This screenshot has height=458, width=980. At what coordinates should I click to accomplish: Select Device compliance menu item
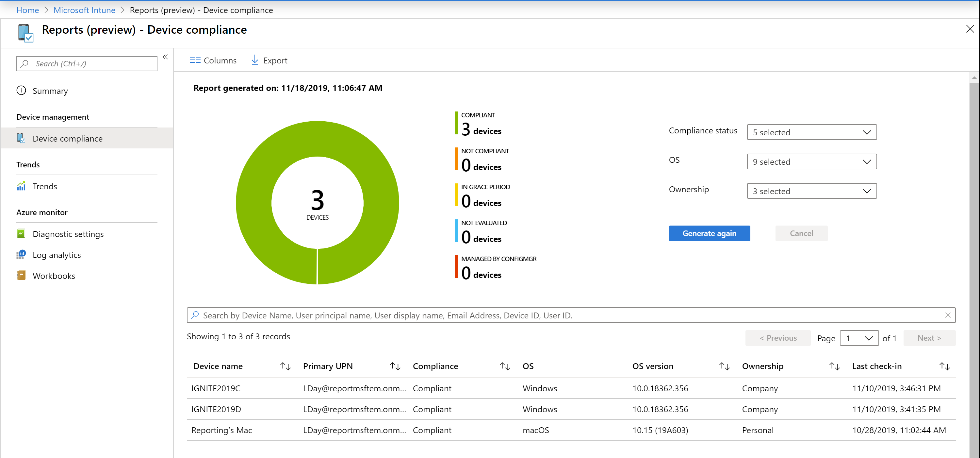[67, 138]
